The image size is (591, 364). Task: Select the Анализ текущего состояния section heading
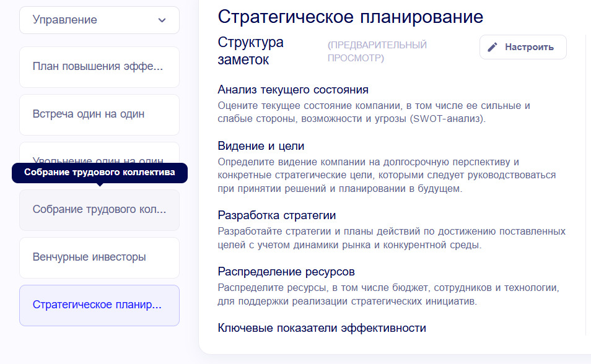pos(293,90)
